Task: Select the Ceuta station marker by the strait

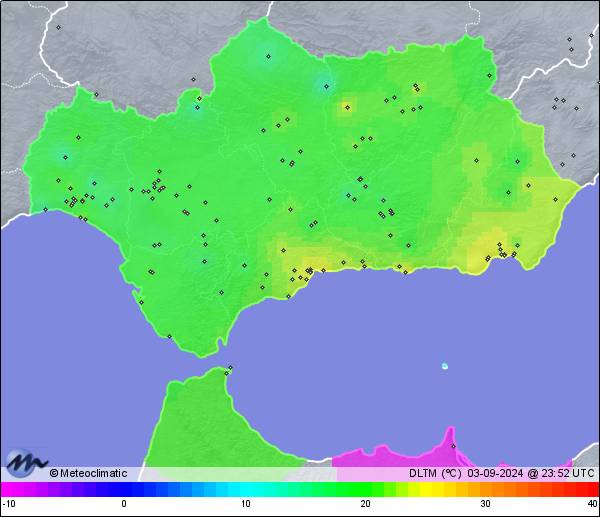Action: [229, 369]
